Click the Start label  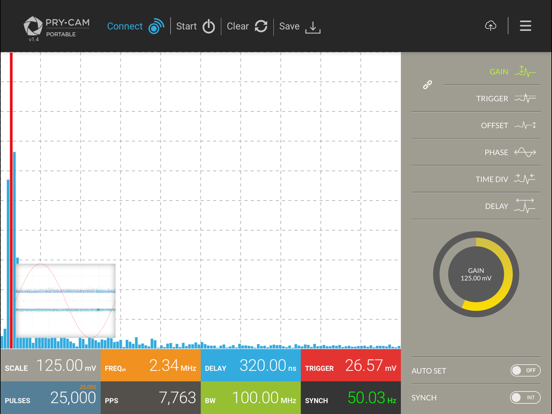[x=186, y=26]
